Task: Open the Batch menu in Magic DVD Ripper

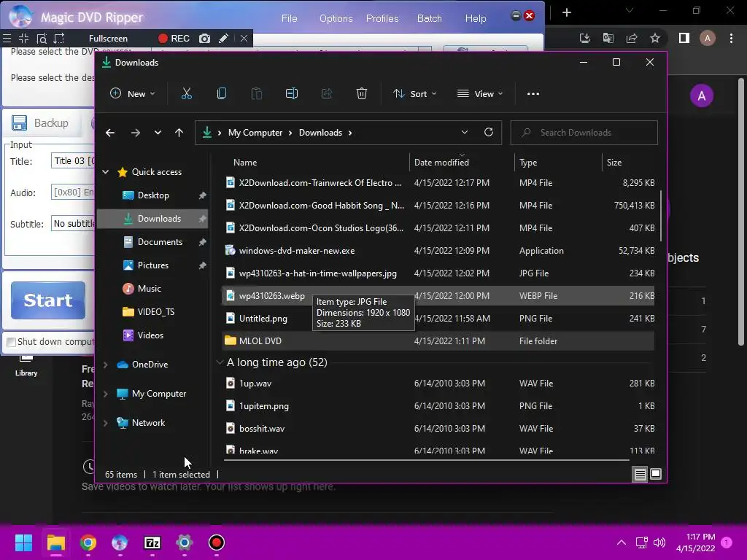Action: pos(429,18)
